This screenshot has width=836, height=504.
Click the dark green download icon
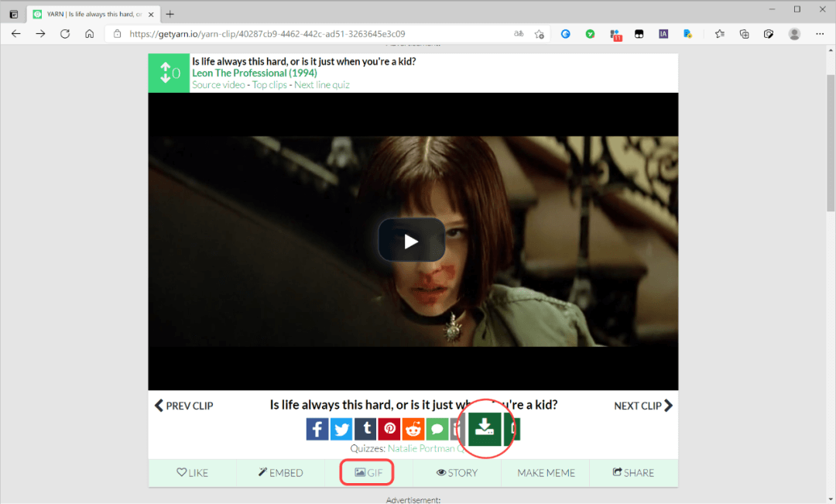485,428
